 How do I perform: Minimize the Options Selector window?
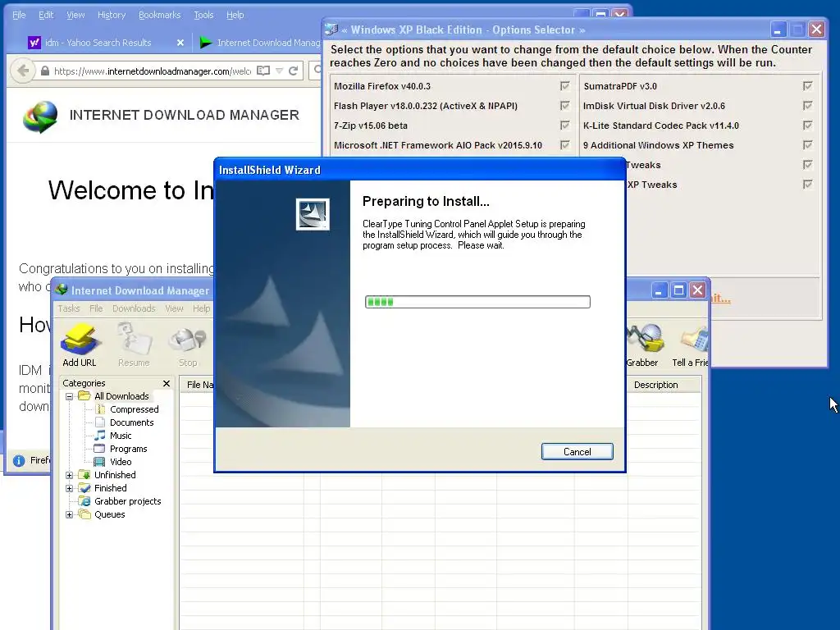tap(778, 30)
